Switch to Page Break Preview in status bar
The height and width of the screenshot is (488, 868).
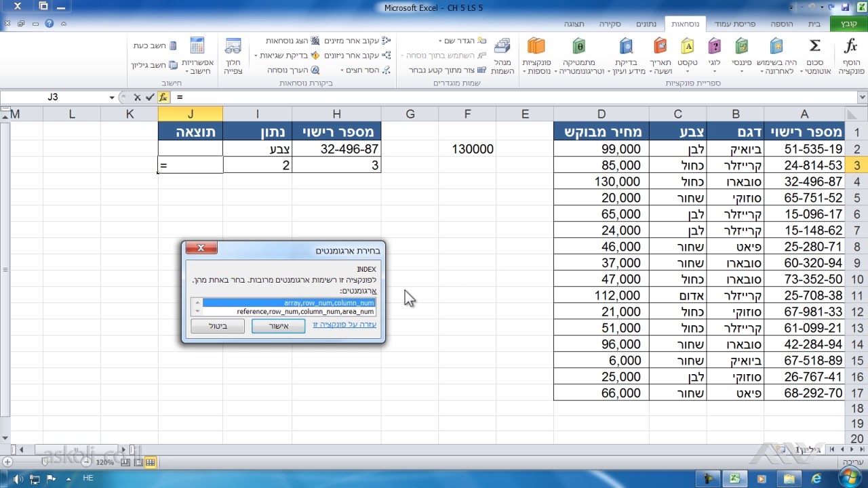[127, 462]
